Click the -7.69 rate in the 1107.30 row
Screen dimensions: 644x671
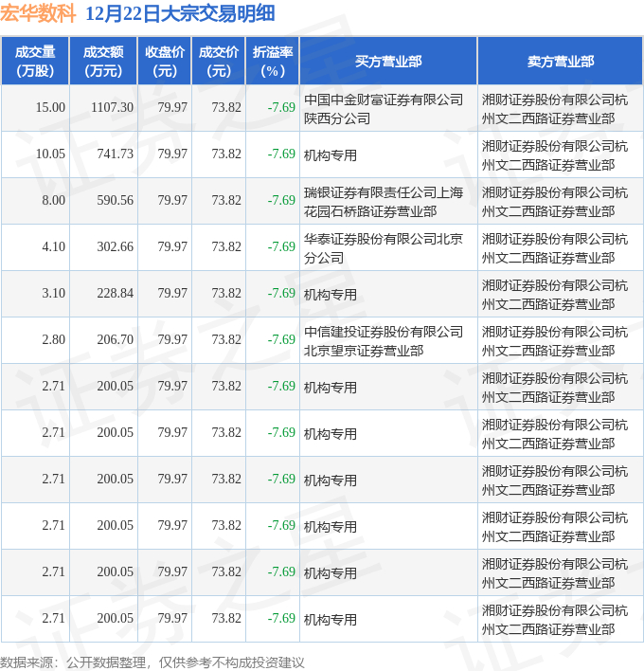(x=281, y=107)
